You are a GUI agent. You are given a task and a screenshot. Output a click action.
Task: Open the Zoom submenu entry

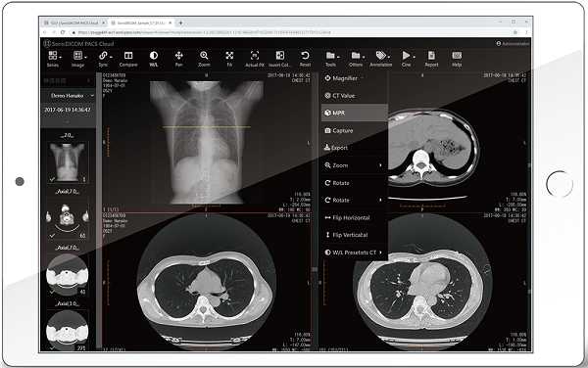tap(355, 165)
